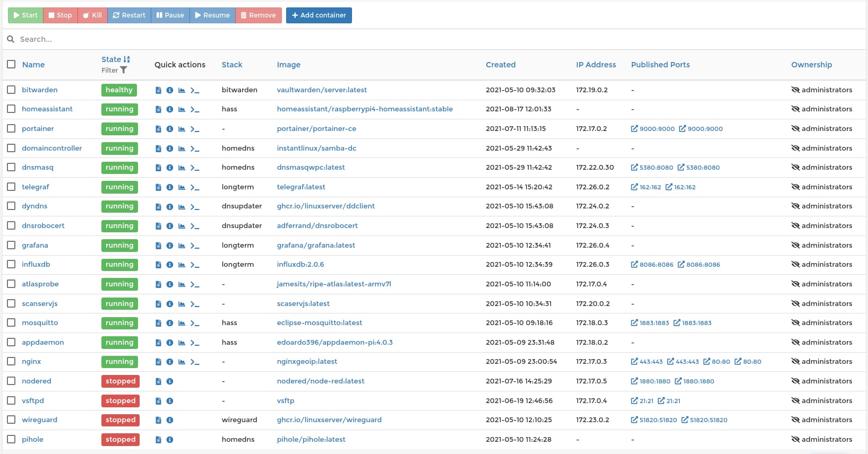Sort table by Image column
Viewport: 868px width, 454px height.
point(288,65)
